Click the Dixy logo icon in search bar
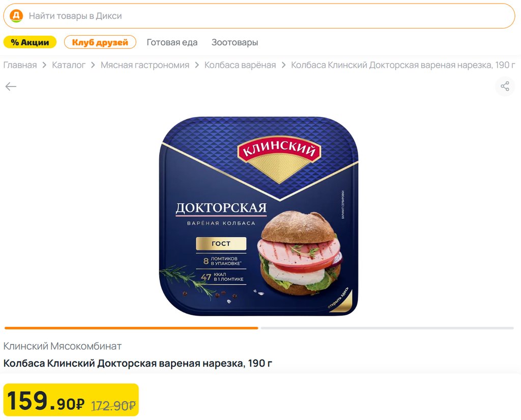 point(16,16)
